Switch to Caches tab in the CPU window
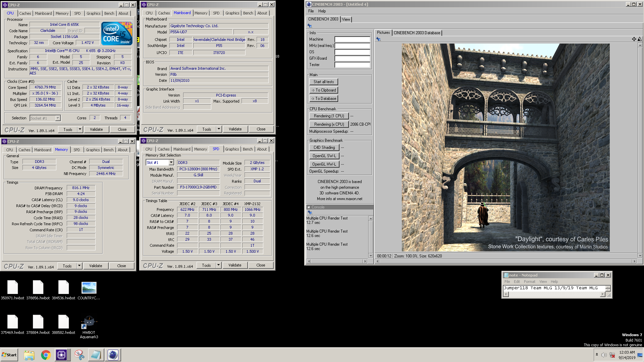644x362 pixels. click(x=25, y=13)
